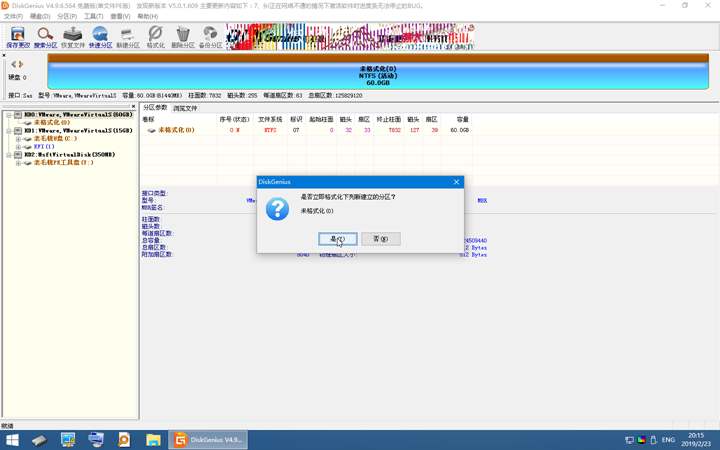Confirm formatting with the 是(Y) button
The image size is (720, 450).
337,239
